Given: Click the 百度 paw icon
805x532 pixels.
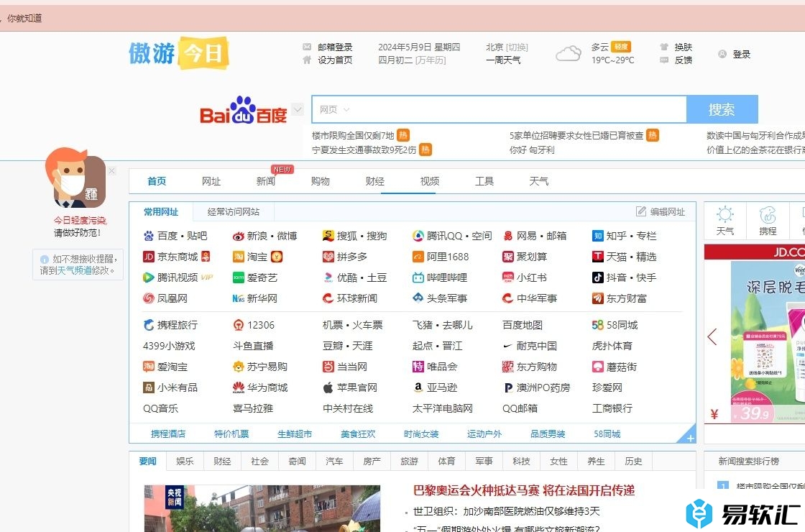Looking at the screenshot, I should click(x=149, y=236).
